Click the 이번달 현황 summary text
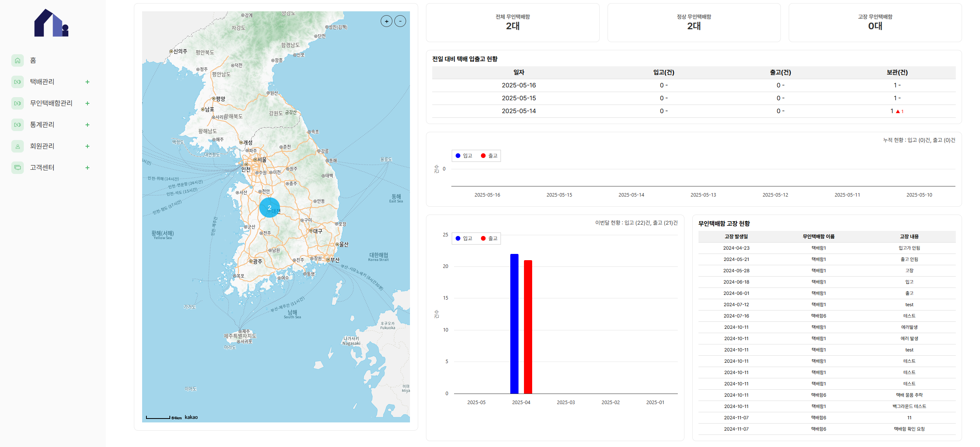980x447 pixels. (636, 223)
